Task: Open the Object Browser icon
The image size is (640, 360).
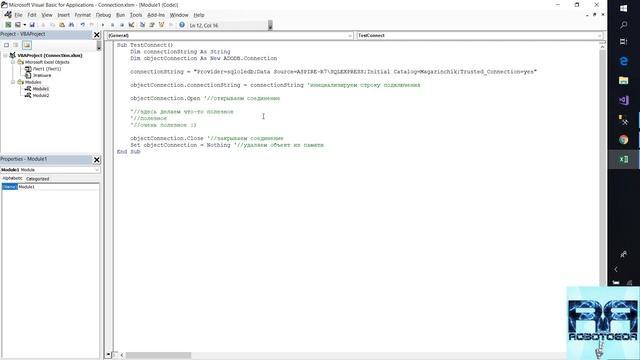Action: tap(161, 25)
